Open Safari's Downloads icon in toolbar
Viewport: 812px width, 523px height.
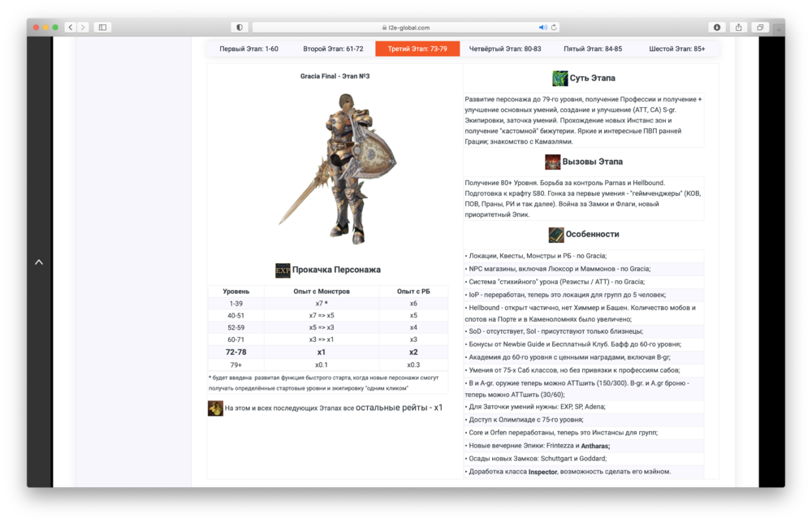click(x=717, y=26)
